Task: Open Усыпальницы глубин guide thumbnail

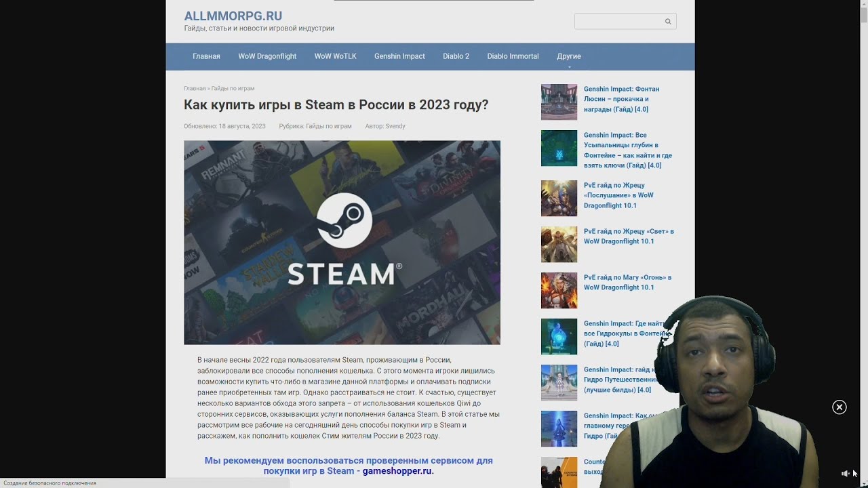Action: pos(559,148)
